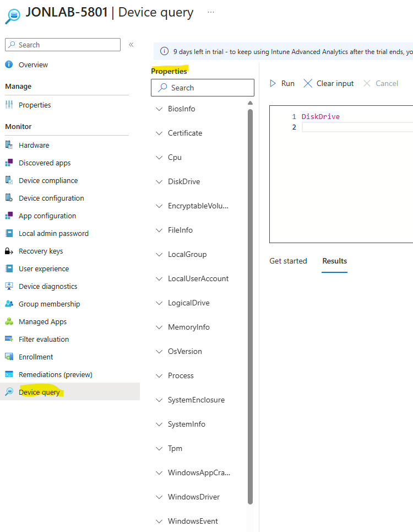This screenshot has width=413, height=532.
Task: Click the Properties list scrollbar
Action: pos(250,303)
